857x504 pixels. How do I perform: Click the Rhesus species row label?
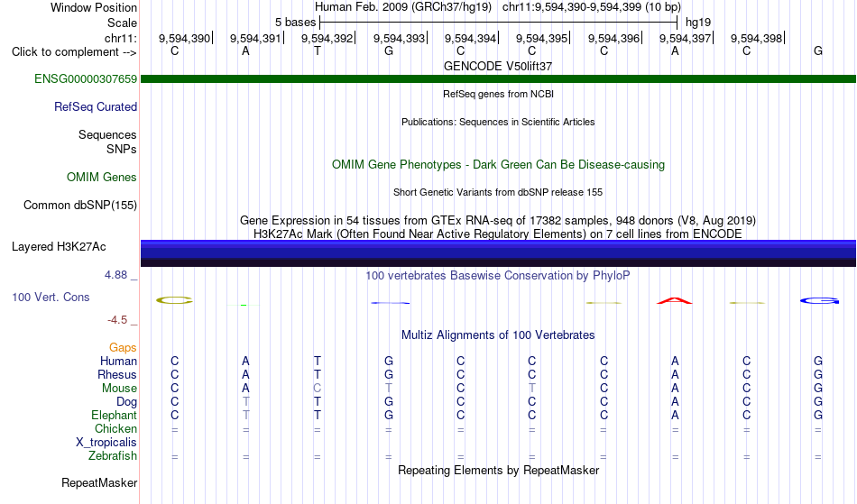point(117,374)
